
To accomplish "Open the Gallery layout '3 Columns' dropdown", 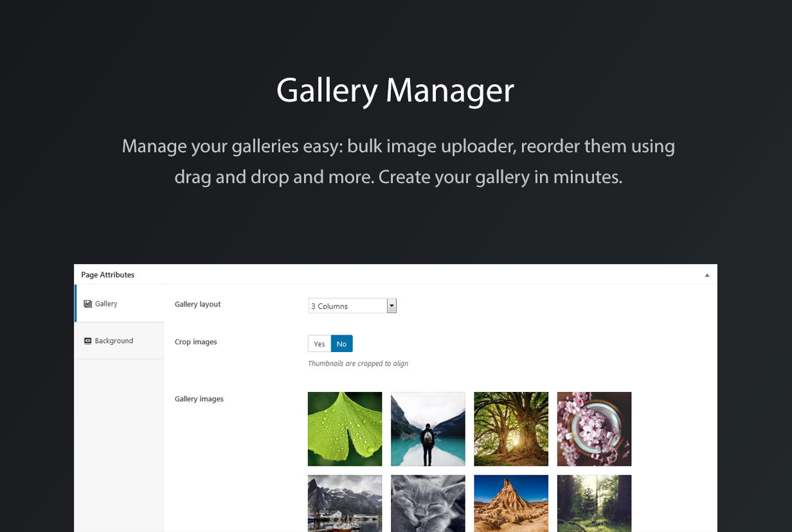I will pos(347,306).
